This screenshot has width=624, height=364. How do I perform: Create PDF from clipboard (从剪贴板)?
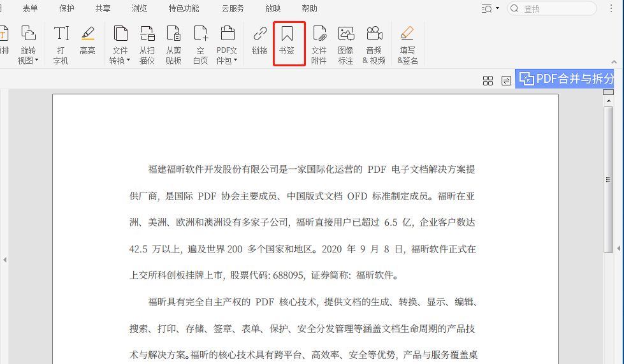[x=173, y=44]
